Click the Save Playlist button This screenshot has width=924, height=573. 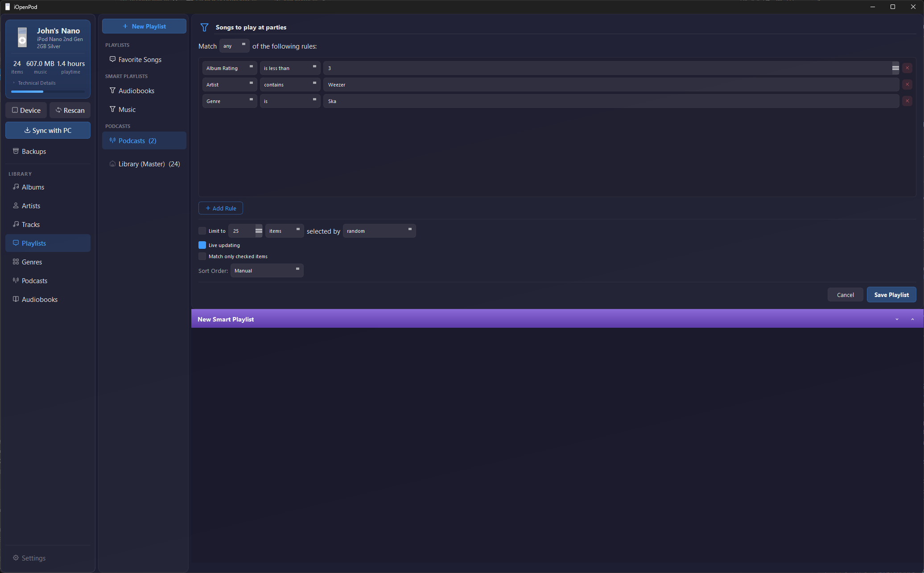[x=891, y=295]
